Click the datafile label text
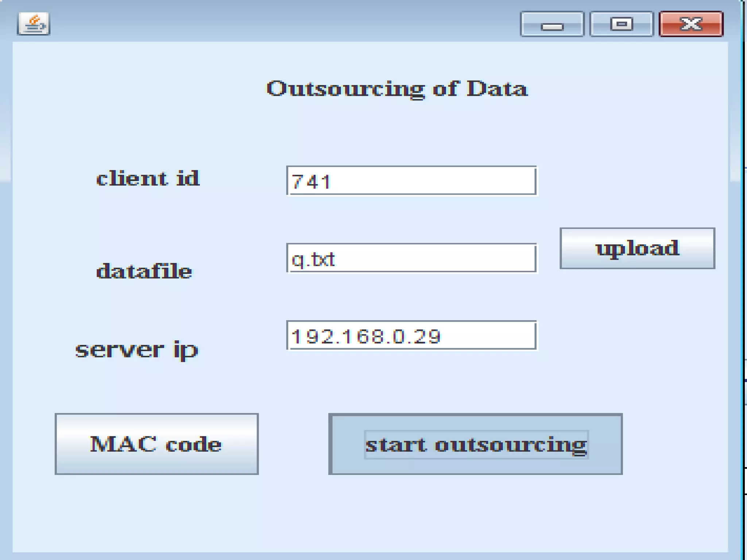The width and height of the screenshot is (747, 560). (144, 272)
